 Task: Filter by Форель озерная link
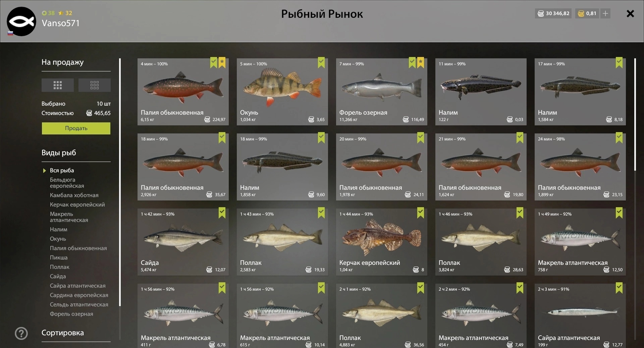click(x=71, y=314)
